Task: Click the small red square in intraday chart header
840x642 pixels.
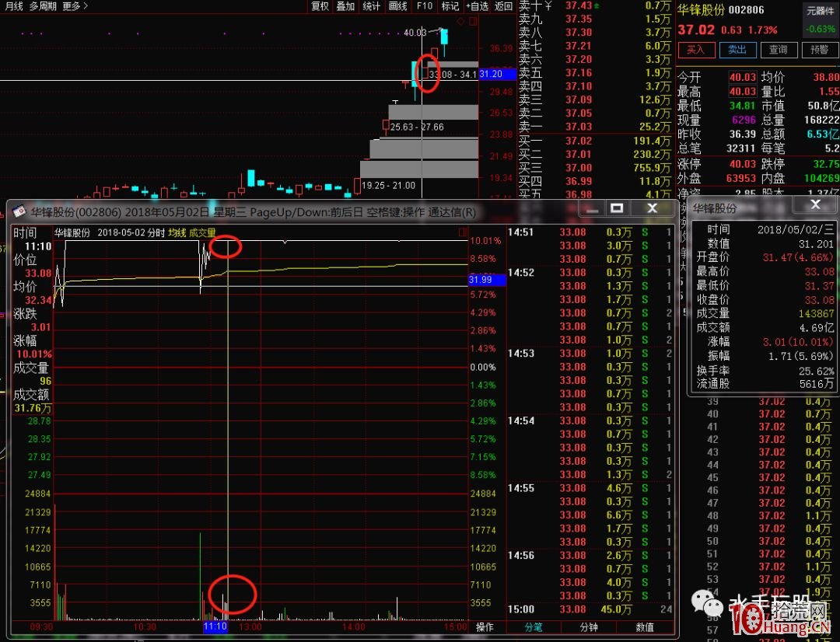Action: 463,233
